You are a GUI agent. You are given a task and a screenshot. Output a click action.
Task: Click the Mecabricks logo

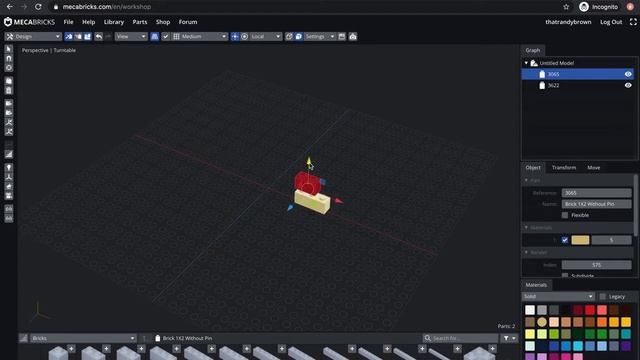click(29, 22)
